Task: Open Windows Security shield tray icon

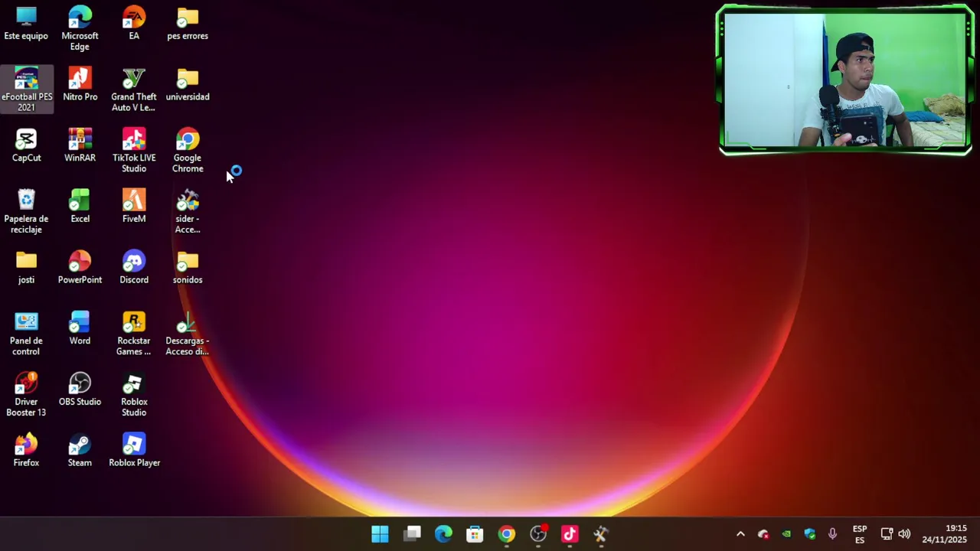Action: tap(810, 534)
